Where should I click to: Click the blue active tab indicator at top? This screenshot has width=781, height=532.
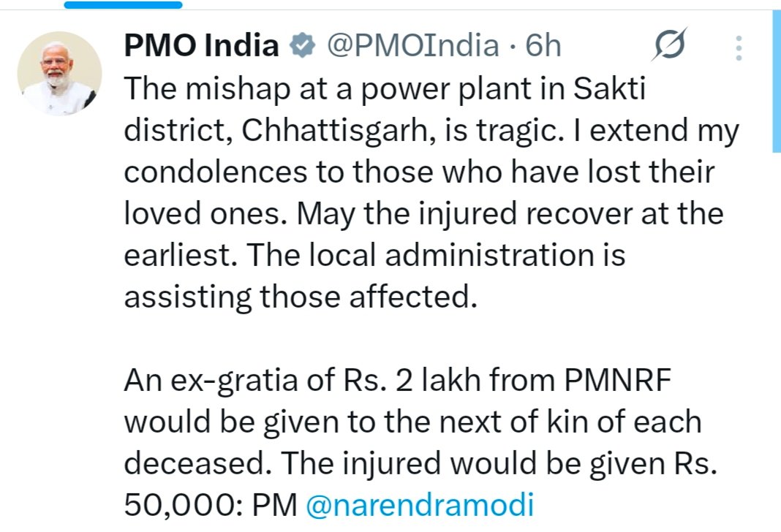(x=123, y=4)
